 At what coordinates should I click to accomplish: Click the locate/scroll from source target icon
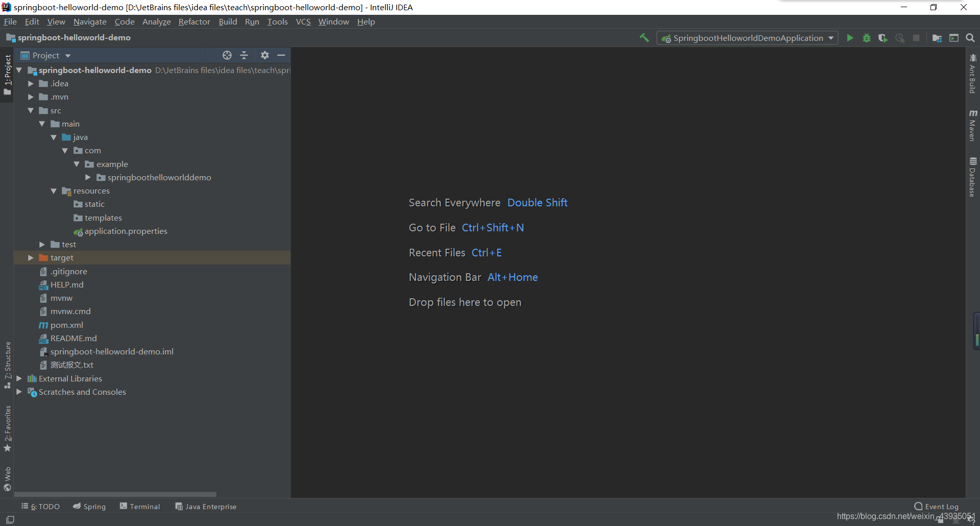[227, 55]
